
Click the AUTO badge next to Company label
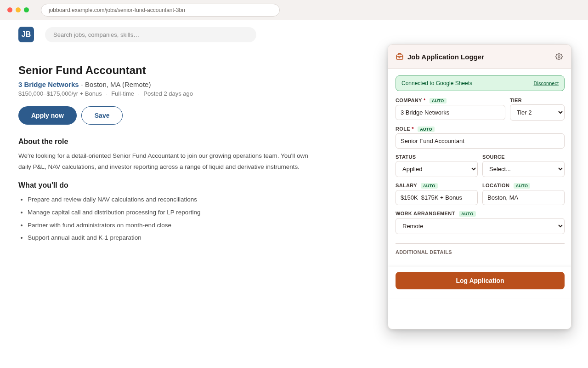[x=438, y=101]
